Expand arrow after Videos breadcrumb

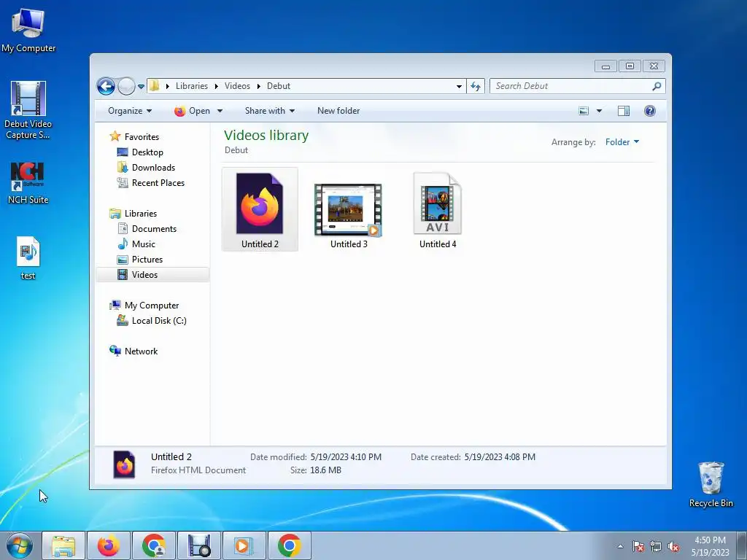coord(259,86)
